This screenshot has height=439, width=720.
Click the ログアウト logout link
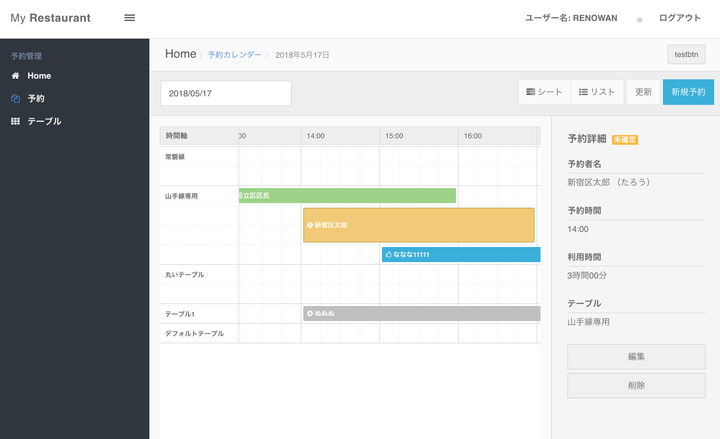point(680,18)
